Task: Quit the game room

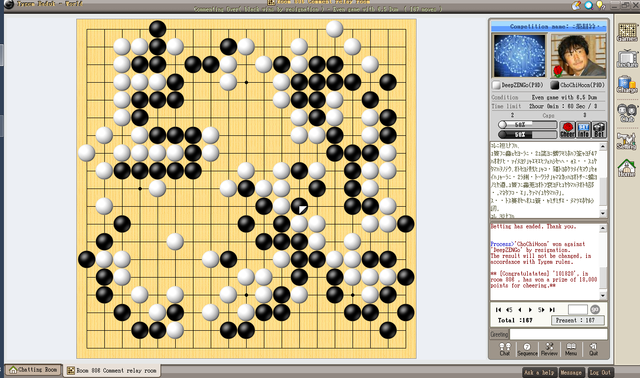Action: pyautogui.click(x=593, y=349)
